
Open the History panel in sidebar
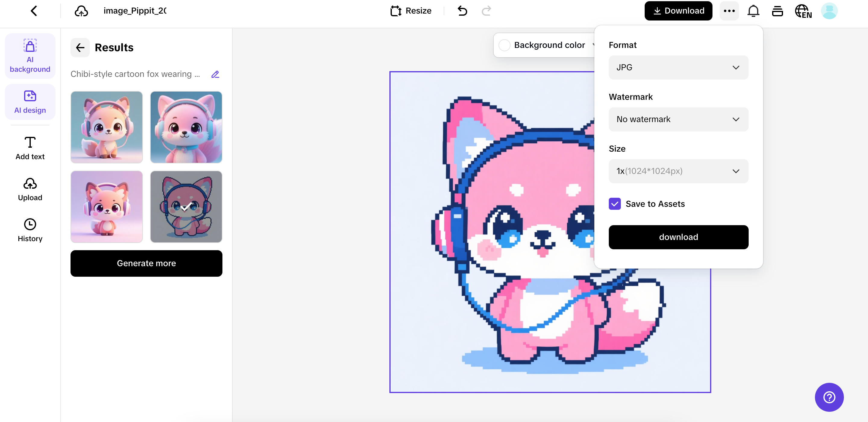coord(30,230)
